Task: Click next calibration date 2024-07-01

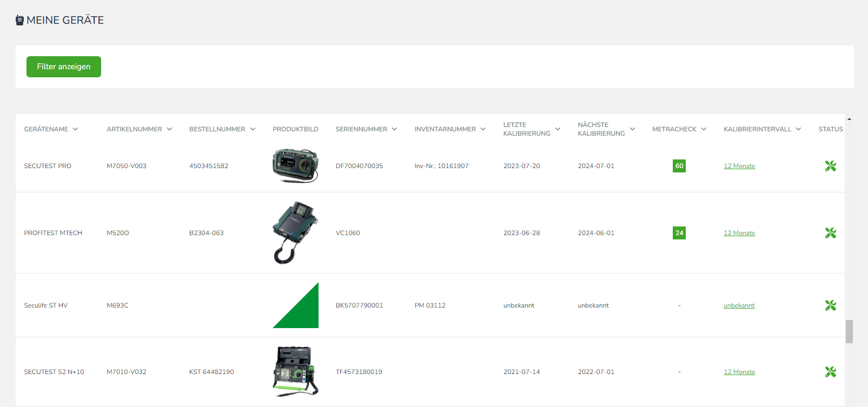Action: coord(596,166)
